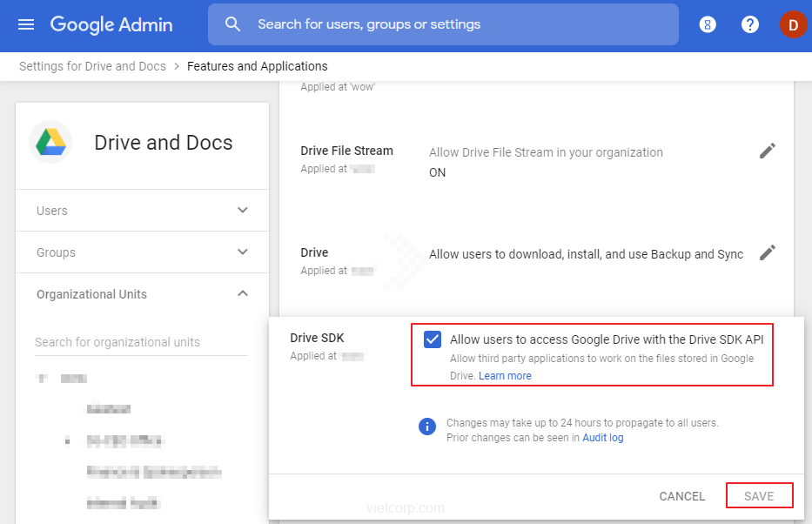
Task: Expand the Users section
Action: point(243,211)
